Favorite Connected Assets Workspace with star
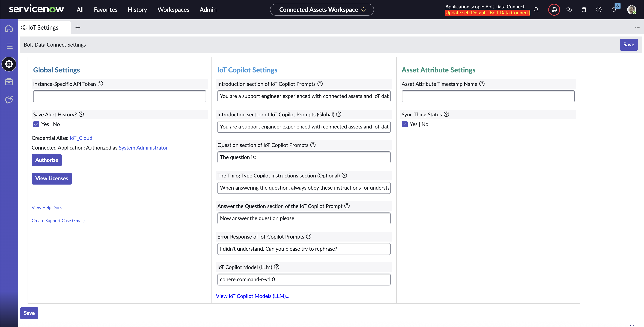This screenshot has width=644, height=327. tap(364, 10)
